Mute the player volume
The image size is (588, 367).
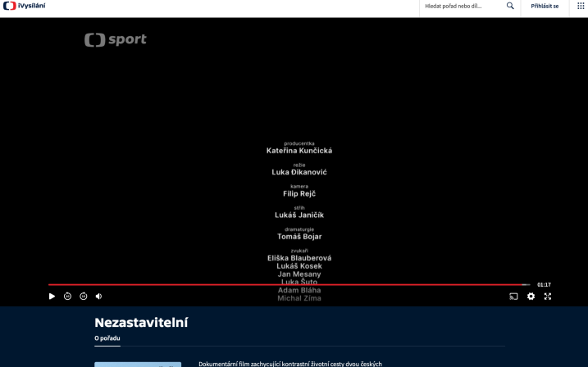(x=98, y=297)
